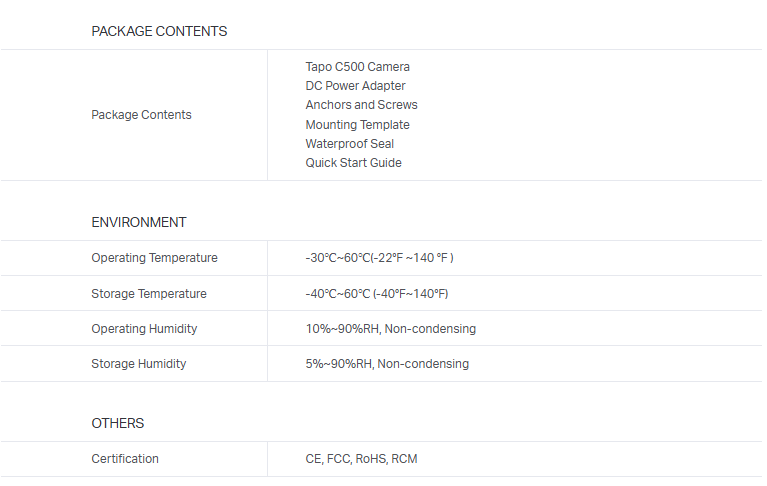Click the Mounting Template item

click(x=357, y=125)
